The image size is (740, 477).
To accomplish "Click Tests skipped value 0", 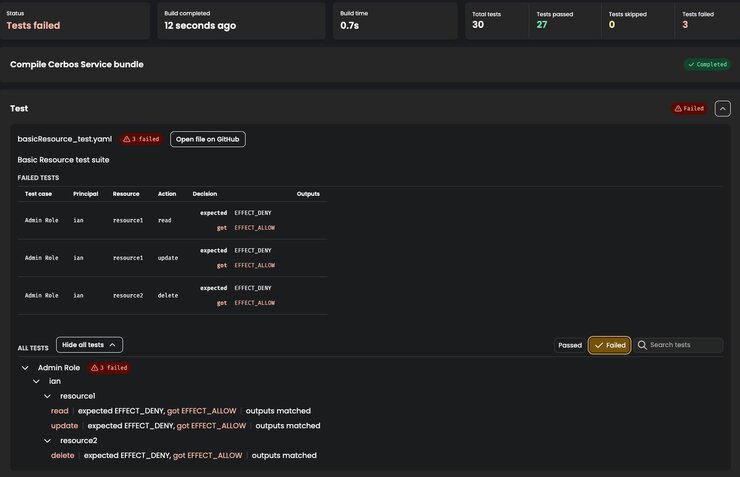I will click(612, 25).
